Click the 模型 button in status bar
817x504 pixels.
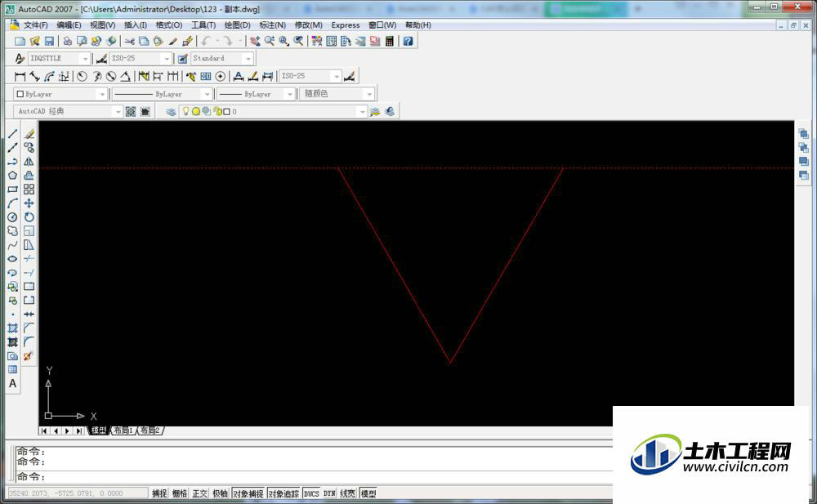[x=368, y=493]
